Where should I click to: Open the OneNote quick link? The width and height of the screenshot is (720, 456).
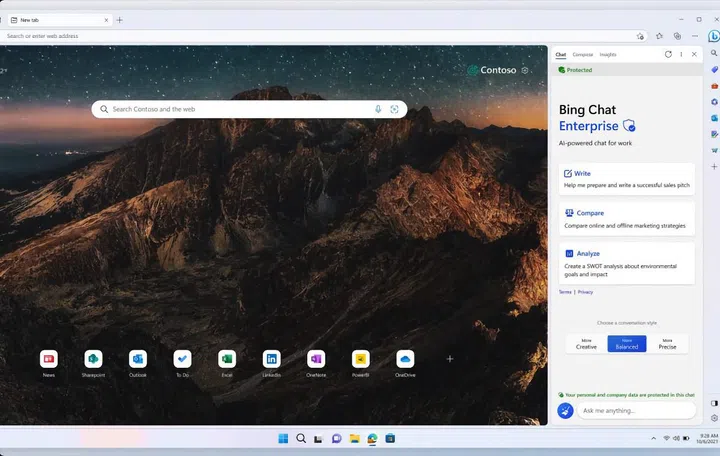coord(316,358)
